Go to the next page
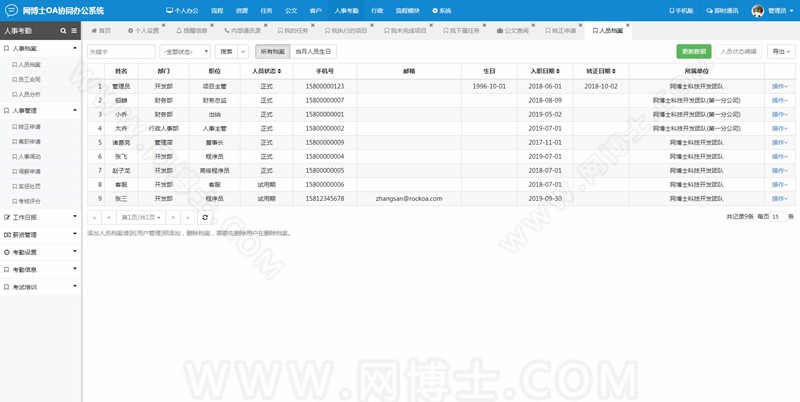The height and width of the screenshot is (402, 800). (x=173, y=217)
